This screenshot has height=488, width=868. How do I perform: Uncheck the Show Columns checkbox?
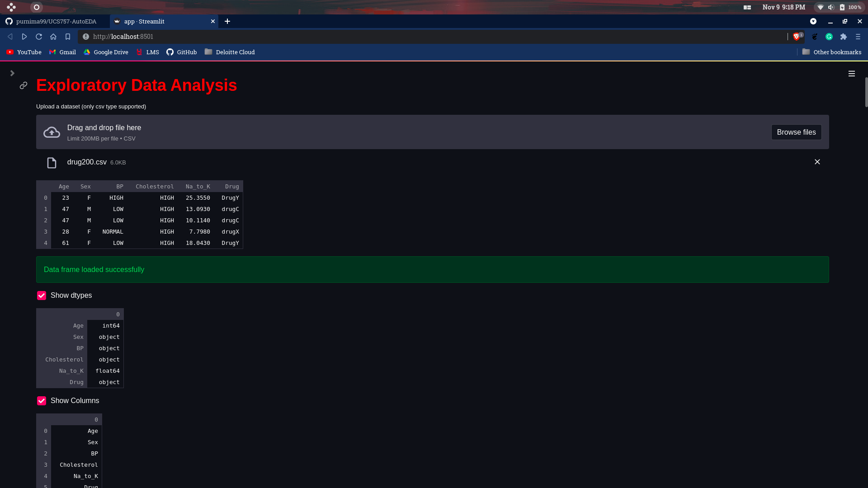tap(42, 401)
